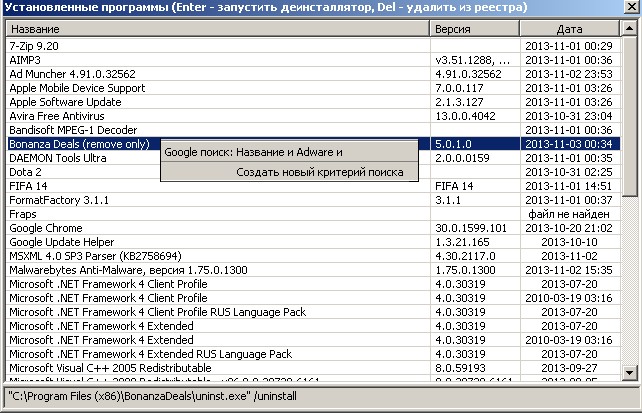642x413 pixels.
Task: Select FormatFactory 3.1.1 entry
Action: point(313,200)
